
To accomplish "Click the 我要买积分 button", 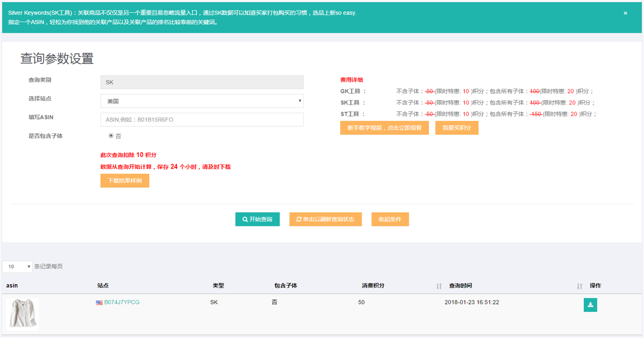I will pos(456,128).
